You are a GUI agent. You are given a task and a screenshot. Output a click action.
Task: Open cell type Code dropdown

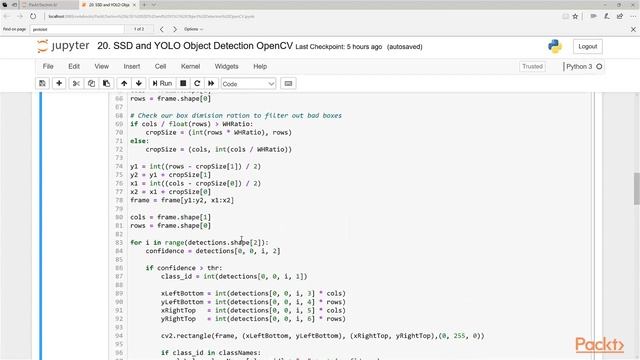[248, 84]
